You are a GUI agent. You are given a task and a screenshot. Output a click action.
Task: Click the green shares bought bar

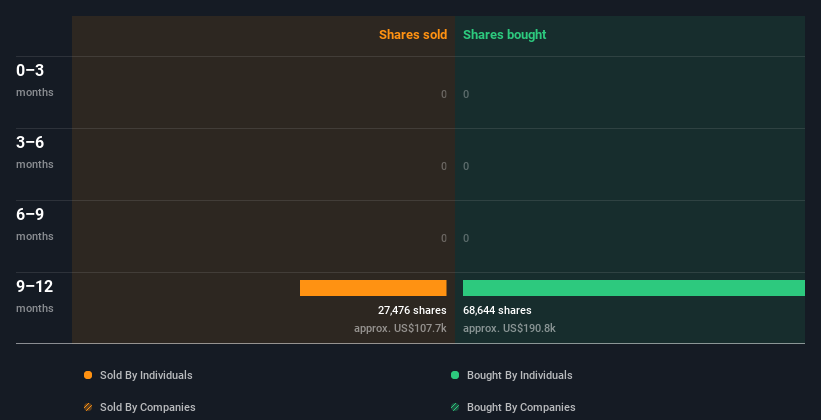(633, 288)
